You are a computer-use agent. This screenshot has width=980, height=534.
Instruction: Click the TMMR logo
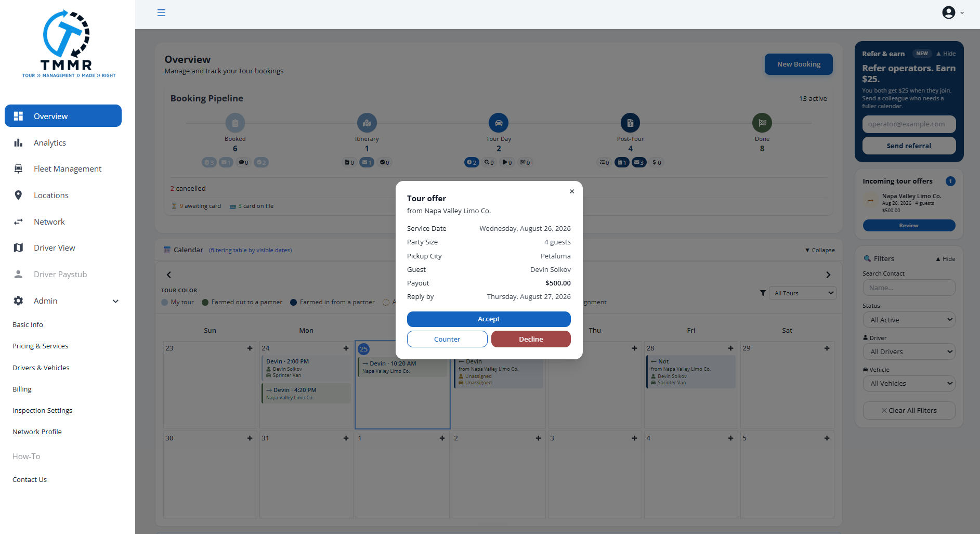[68, 44]
